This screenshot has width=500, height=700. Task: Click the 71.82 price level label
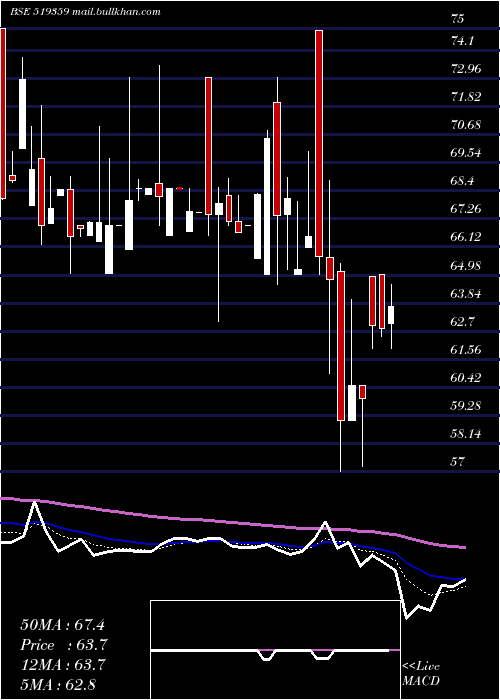467,97
